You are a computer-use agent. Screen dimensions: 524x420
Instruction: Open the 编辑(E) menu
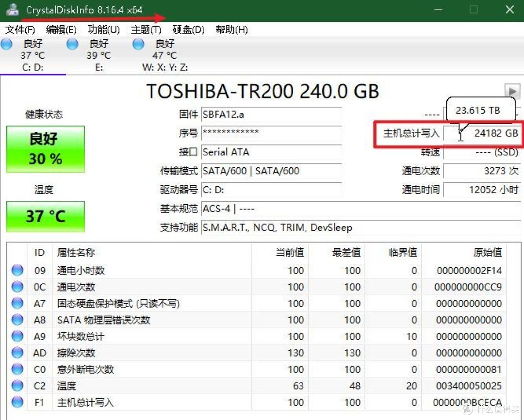click(x=61, y=30)
